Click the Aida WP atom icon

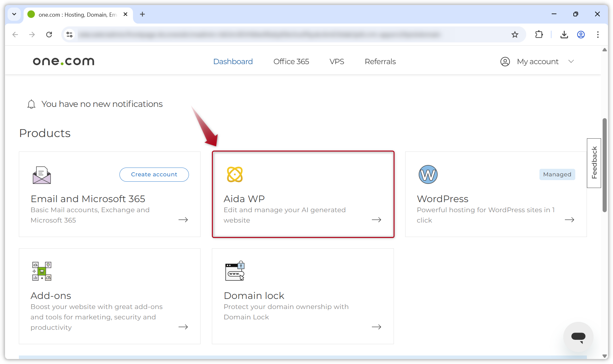click(235, 174)
